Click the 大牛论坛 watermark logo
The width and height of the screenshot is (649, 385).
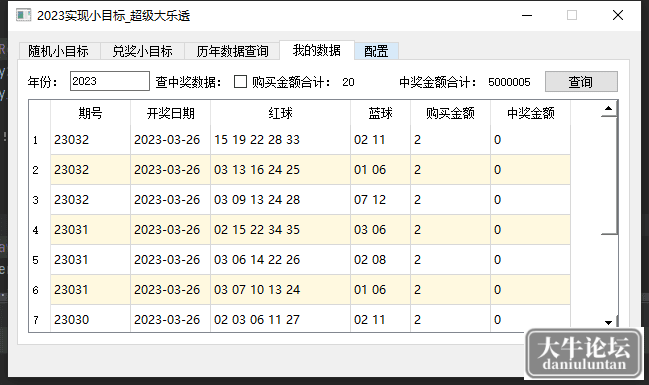[584, 354]
